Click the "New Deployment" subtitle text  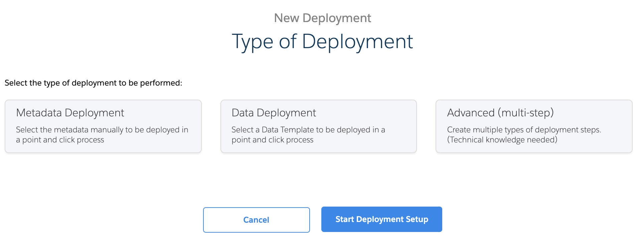(x=322, y=18)
